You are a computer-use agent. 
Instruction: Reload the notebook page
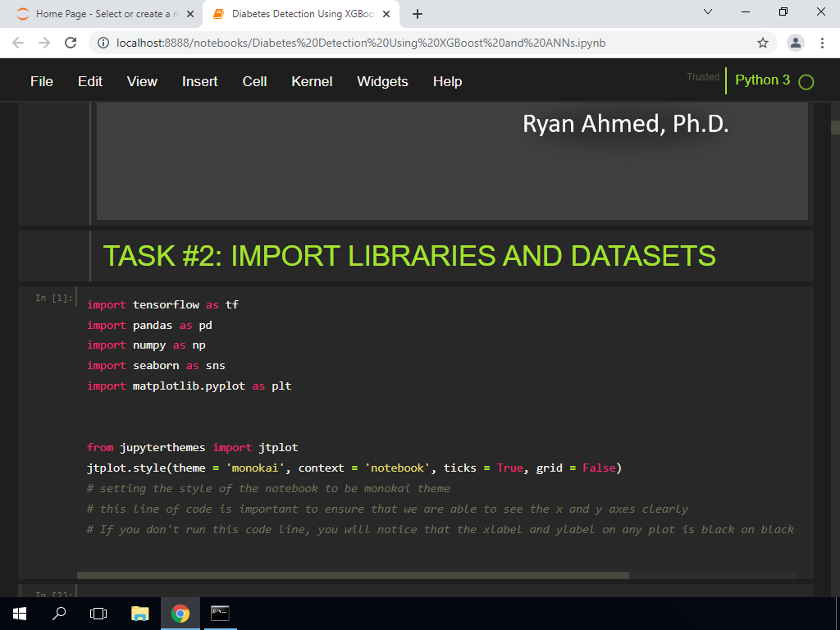(71, 43)
